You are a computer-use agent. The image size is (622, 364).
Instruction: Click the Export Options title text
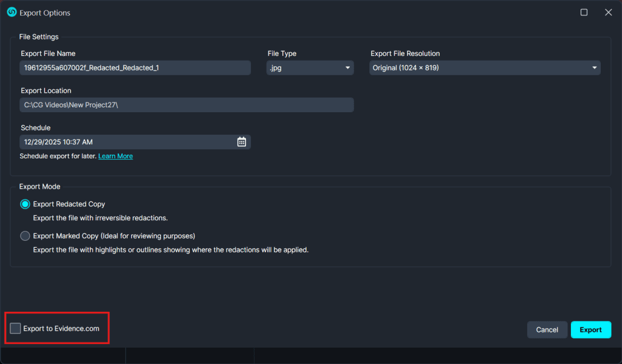(x=45, y=13)
